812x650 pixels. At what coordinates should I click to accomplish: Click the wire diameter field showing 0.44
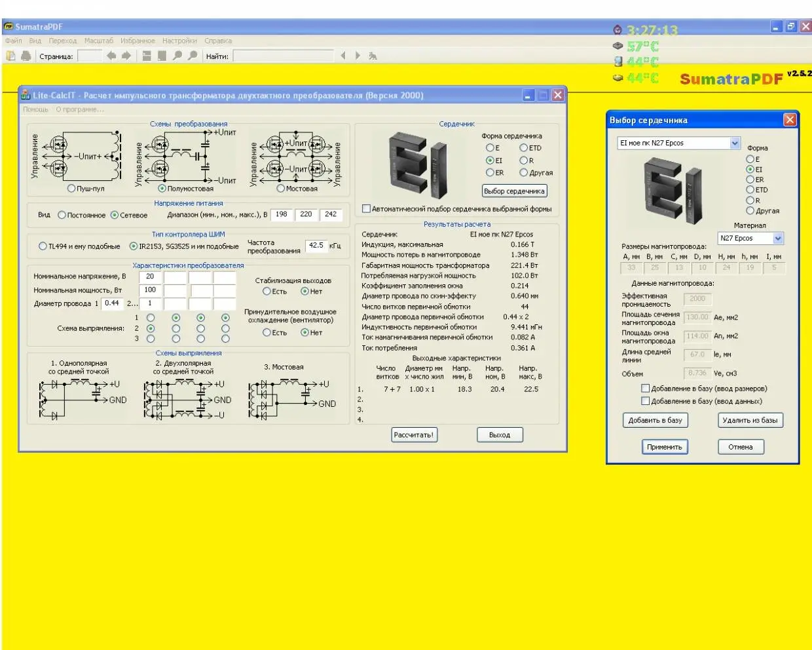click(112, 303)
